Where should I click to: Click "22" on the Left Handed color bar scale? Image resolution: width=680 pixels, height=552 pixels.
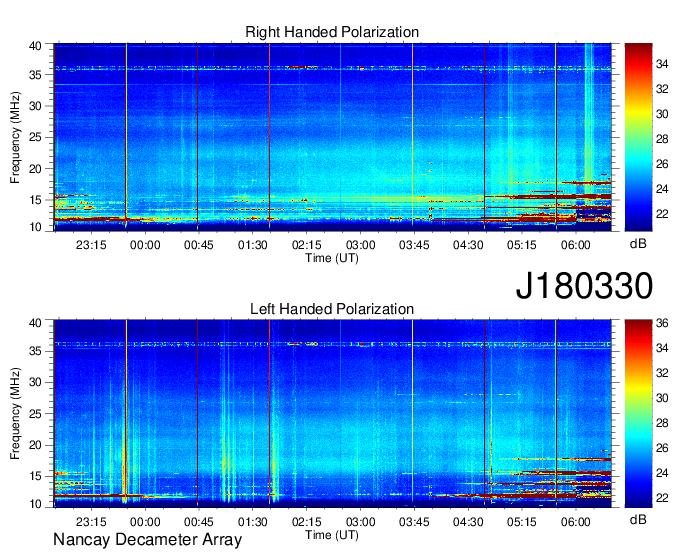(x=662, y=498)
